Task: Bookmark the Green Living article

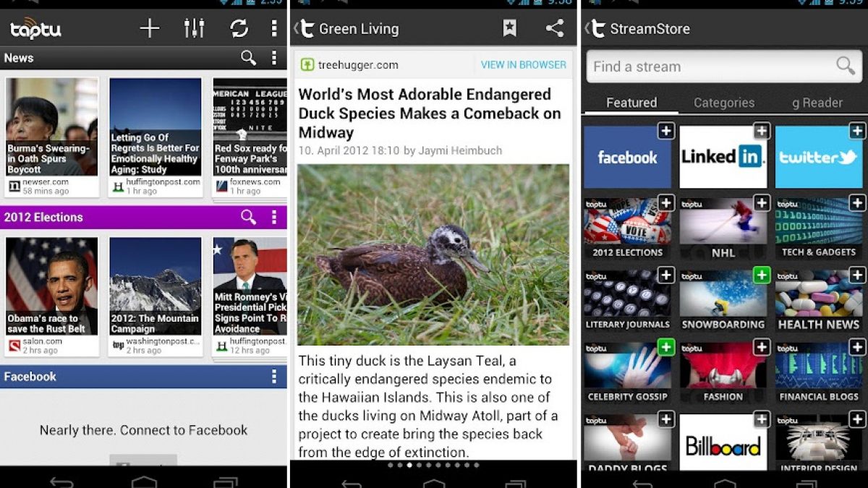Action: [510, 28]
